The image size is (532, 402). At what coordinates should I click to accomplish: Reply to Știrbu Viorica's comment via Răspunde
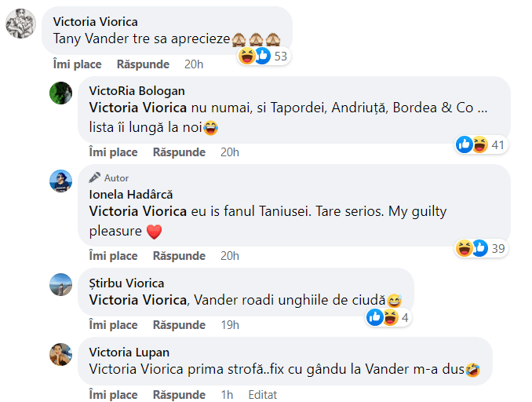pos(179,325)
